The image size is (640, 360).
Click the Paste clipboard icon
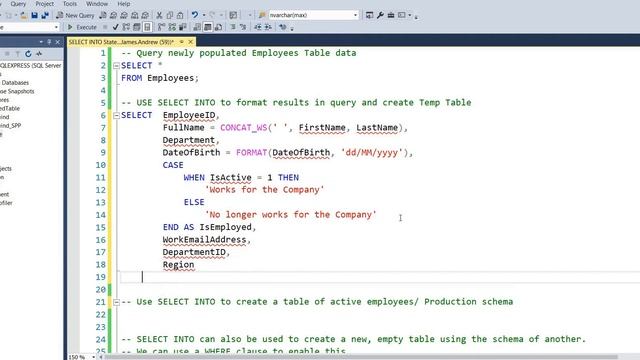180,16
